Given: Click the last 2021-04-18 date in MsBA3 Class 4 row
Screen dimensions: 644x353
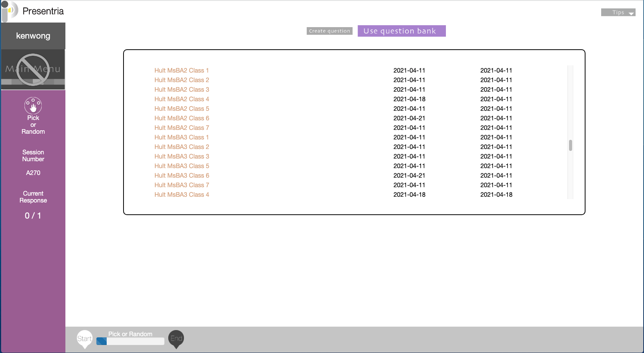Looking at the screenshot, I should [x=496, y=194].
